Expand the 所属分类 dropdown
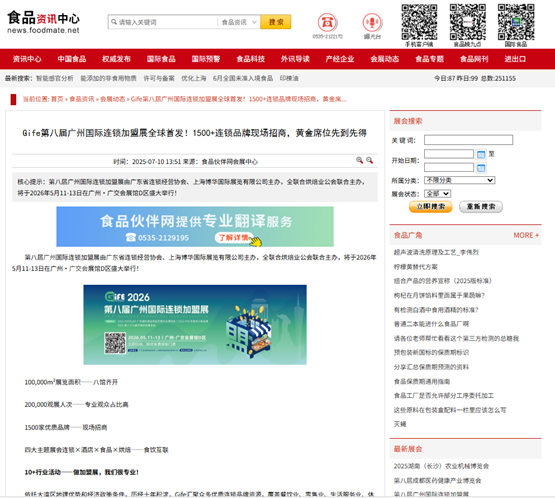 pos(459,180)
